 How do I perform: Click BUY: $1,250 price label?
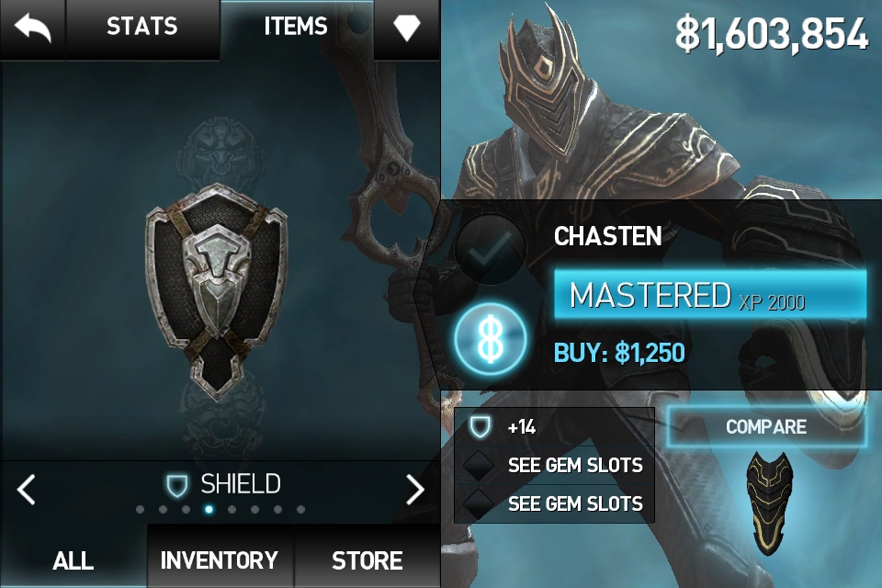pyautogui.click(x=619, y=353)
